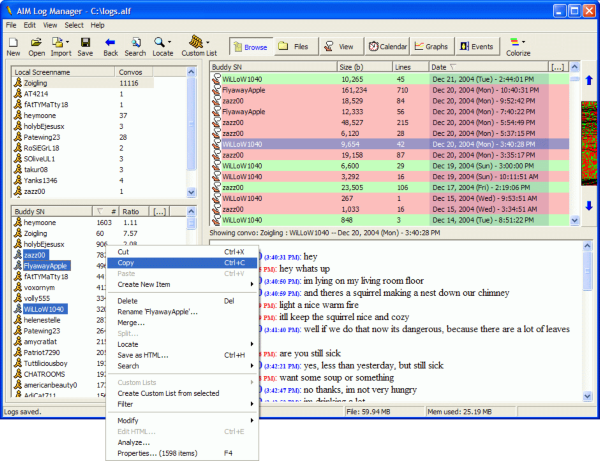Open the Edit menu
The height and width of the screenshot is (461, 600).
(x=29, y=25)
